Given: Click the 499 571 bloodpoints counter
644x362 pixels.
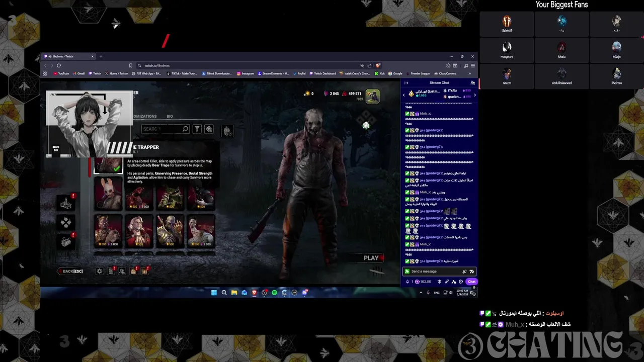Looking at the screenshot, I should tap(352, 94).
